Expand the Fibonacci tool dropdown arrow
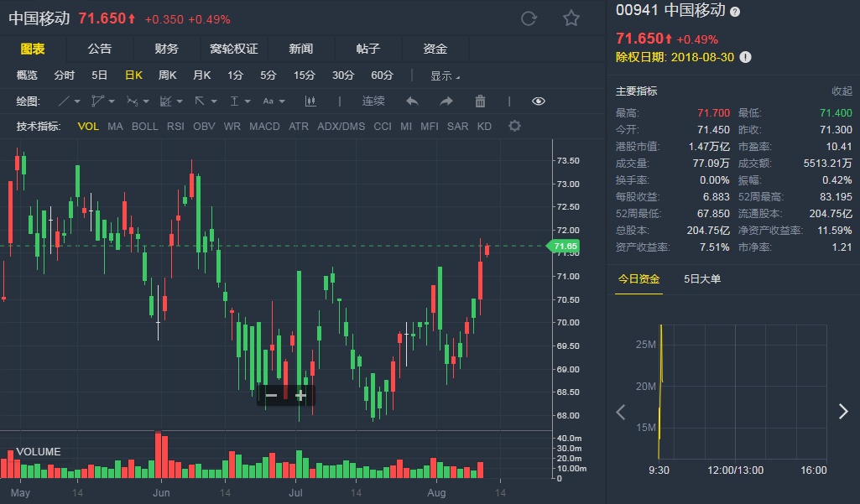Image resolution: width=860 pixels, height=504 pixels. 180,101
